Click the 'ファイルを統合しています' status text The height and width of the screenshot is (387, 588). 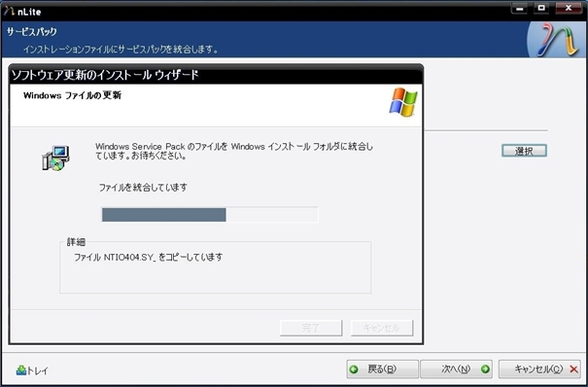pos(143,187)
